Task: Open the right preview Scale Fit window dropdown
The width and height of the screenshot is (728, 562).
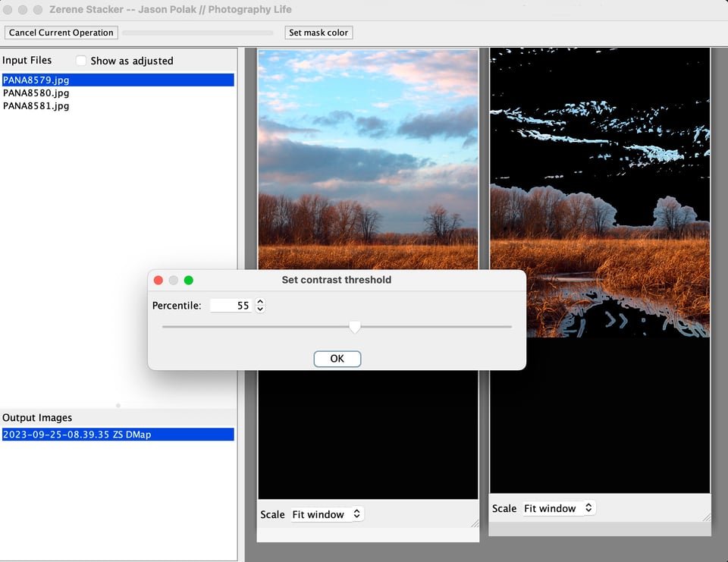Action: tap(559, 508)
